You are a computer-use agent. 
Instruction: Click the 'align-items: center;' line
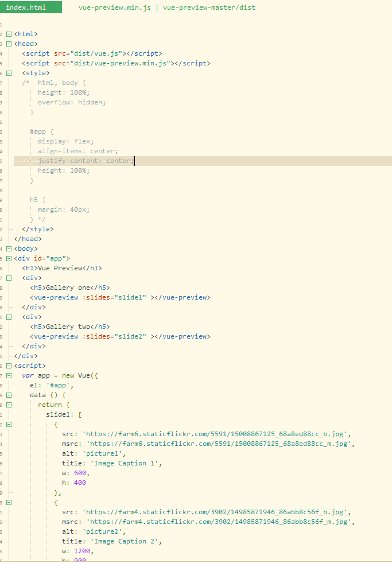(x=78, y=151)
